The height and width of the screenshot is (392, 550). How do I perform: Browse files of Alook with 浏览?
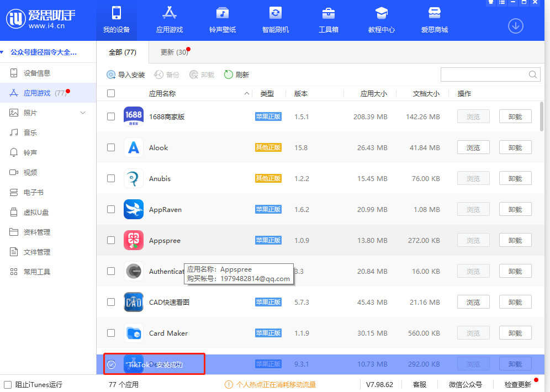[473, 147]
